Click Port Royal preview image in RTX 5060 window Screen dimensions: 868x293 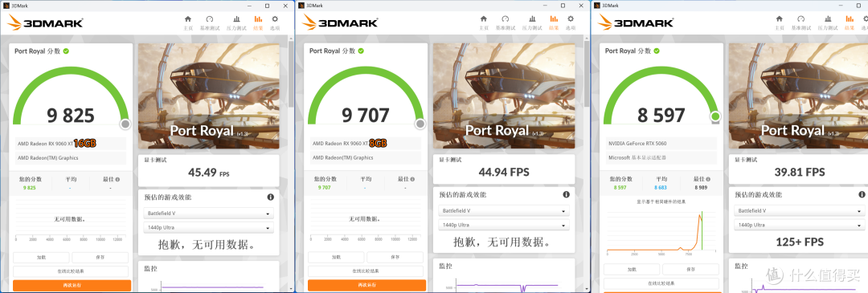tap(798, 96)
